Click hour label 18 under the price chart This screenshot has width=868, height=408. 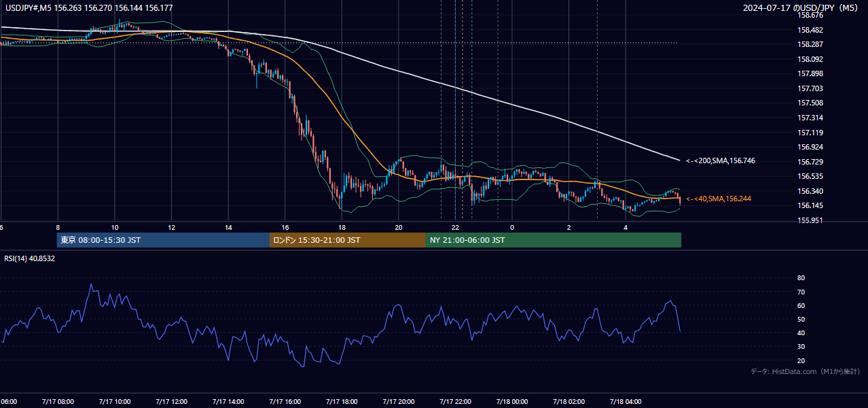tap(342, 227)
